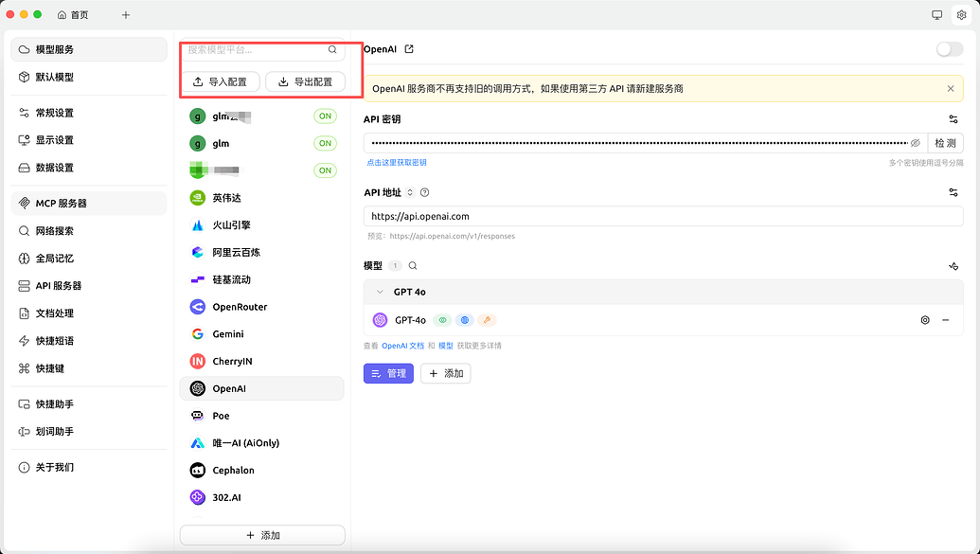Switch to the 首页 home tab
Viewport: 980px width, 554px height.
(x=73, y=15)
